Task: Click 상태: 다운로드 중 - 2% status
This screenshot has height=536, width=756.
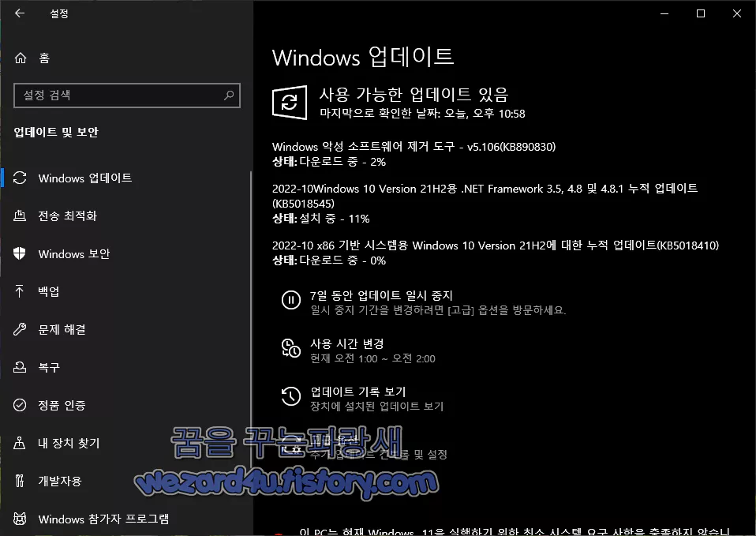Action: [329, 162]
